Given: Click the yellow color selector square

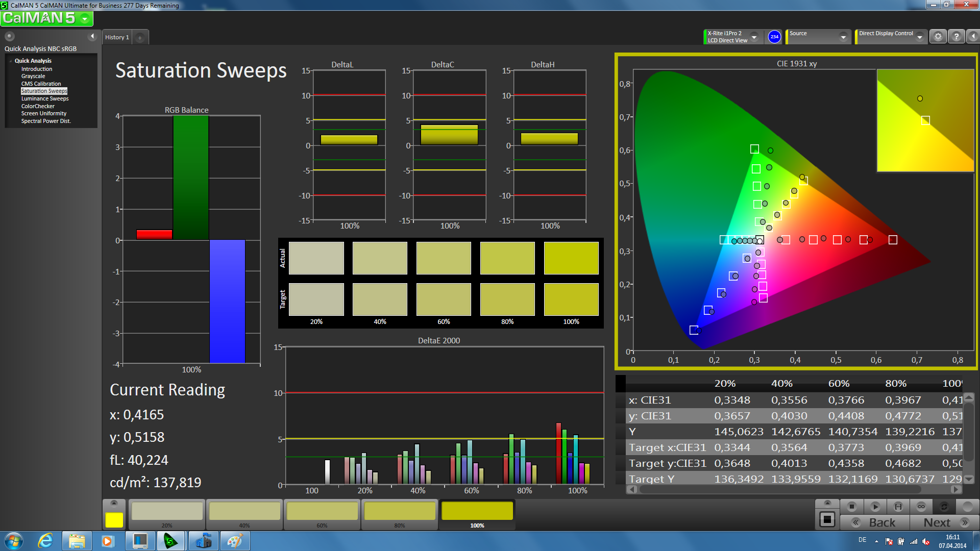Looking at the screenshot, I should [114, 520].
